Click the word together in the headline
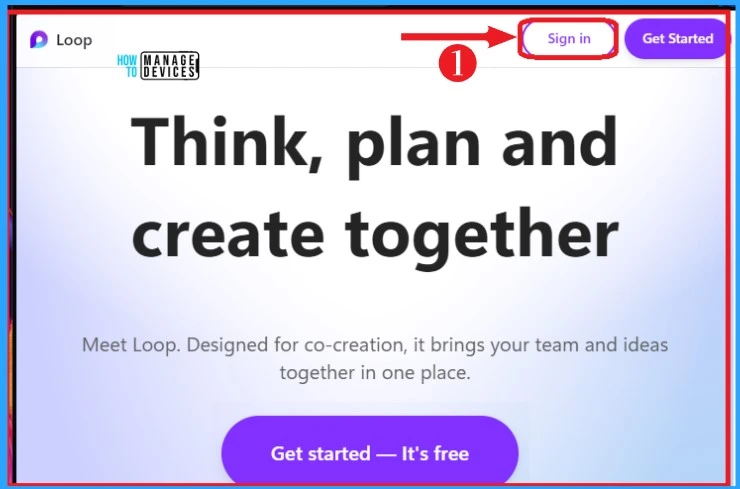This screenshot has width=740, height=489. pos(481,238)
